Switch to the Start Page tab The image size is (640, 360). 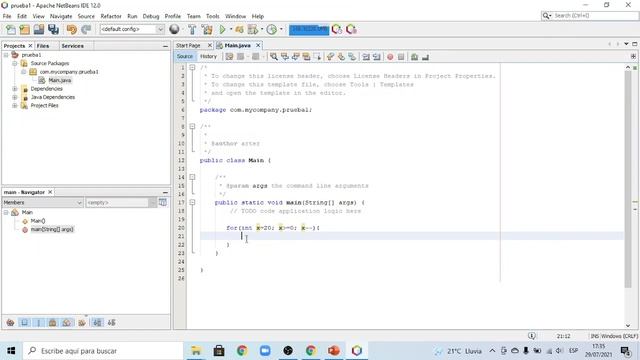(x=189, y=45)
